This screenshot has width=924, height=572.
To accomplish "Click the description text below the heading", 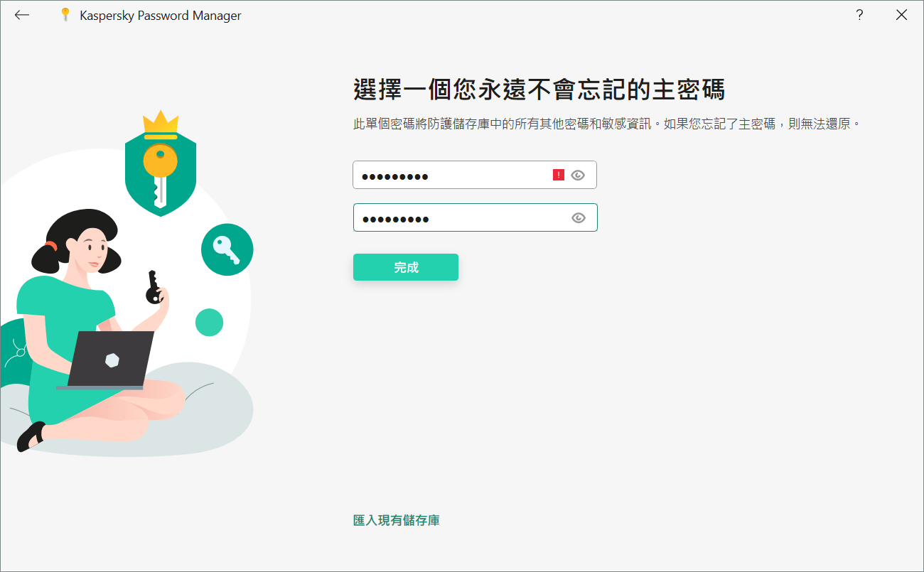I will tap(607, 124).
